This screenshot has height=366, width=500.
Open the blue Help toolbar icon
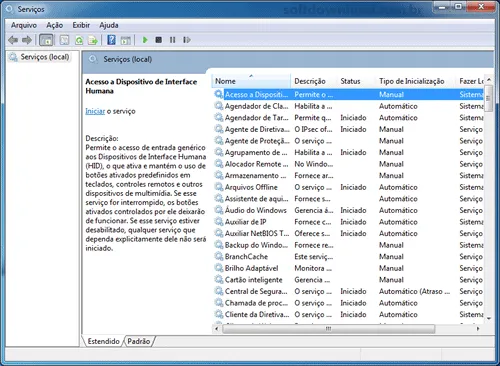(111, 40)
